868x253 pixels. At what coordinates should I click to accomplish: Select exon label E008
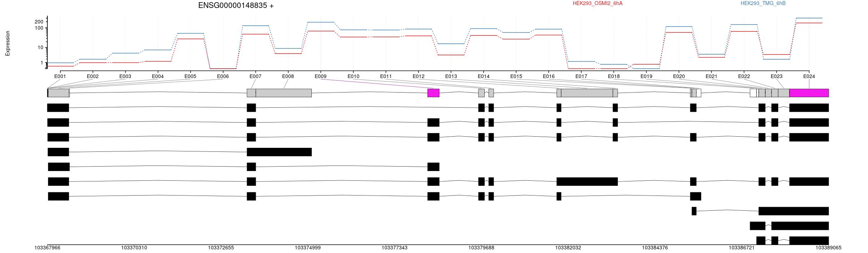coord(288,76)
